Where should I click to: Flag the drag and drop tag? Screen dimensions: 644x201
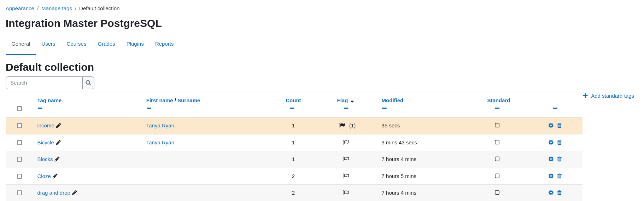coord(346,193)
